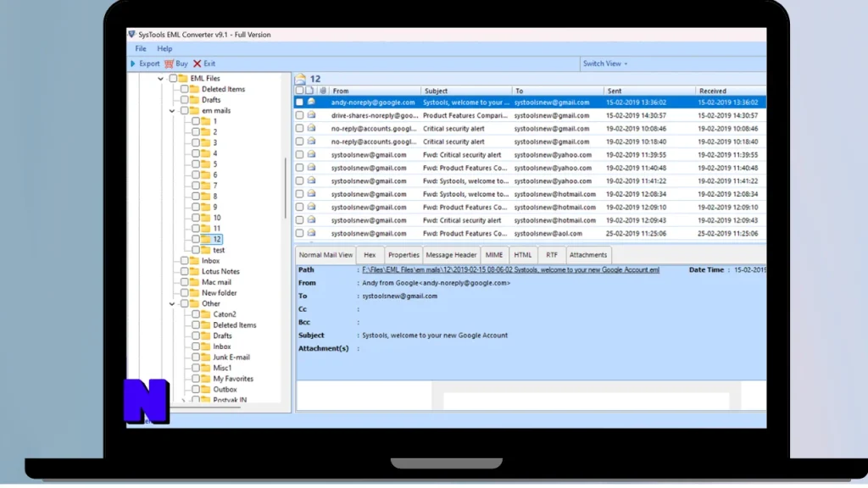Select the Mac mail folder label
This screenshot has width=868, height=488.
click(216, 282)
